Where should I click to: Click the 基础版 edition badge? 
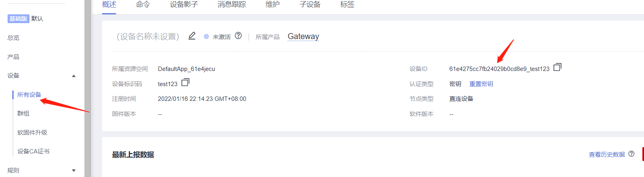[18, 18]
